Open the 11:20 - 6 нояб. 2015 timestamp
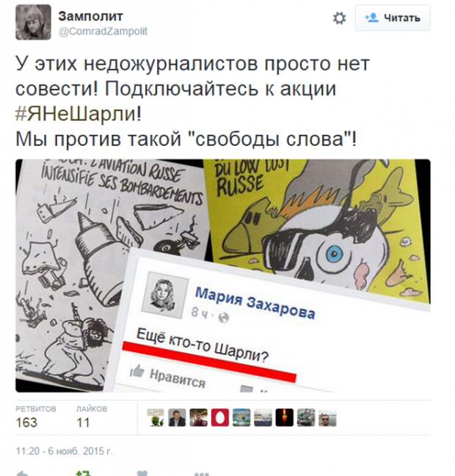This screenshot has width=455, height=476. (x=64, y=451)
